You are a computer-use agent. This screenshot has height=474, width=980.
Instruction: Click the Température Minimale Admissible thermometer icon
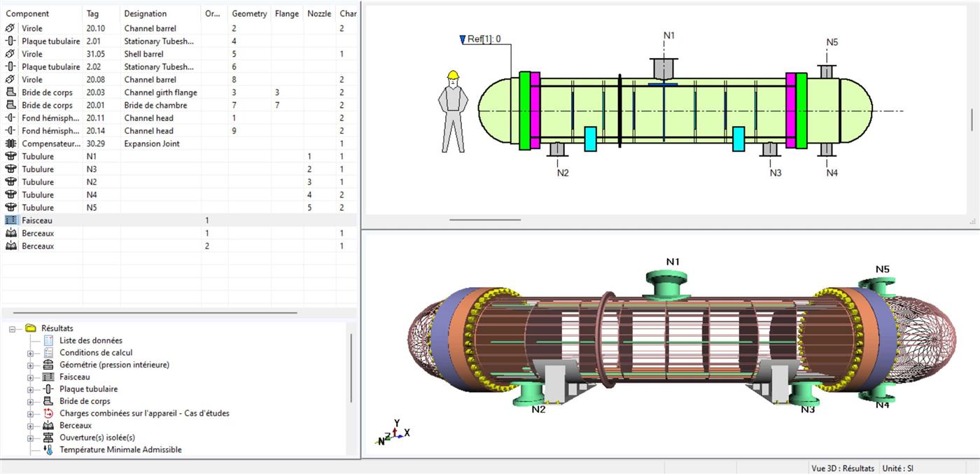[48, 449]
